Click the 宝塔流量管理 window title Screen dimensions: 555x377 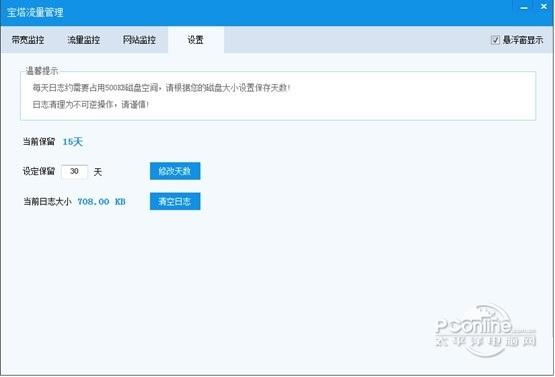(x=35, y=12)
